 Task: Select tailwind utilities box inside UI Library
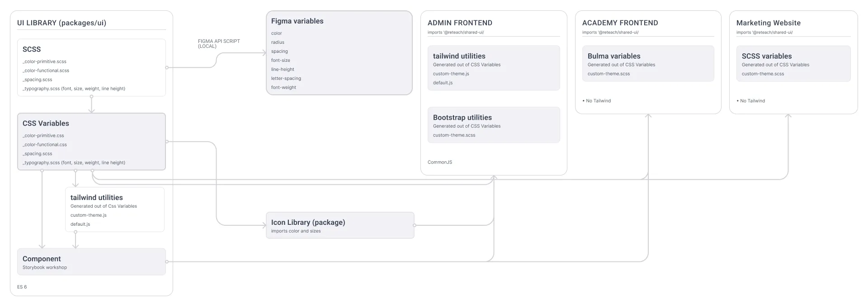[115, 209]
